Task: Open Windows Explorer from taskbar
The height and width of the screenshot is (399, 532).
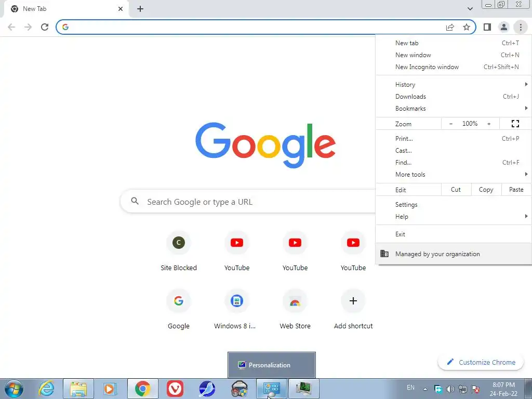Action: [78, 389]
